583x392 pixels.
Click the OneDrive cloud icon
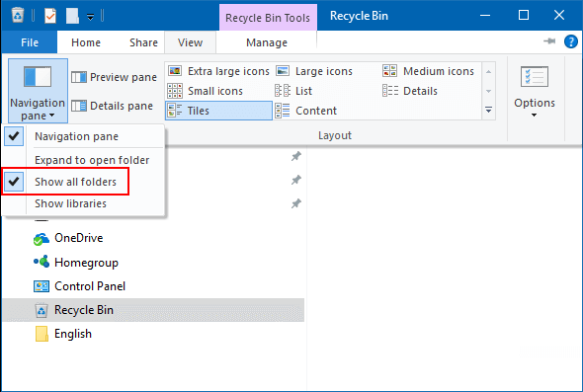click(x=42, y=239)
